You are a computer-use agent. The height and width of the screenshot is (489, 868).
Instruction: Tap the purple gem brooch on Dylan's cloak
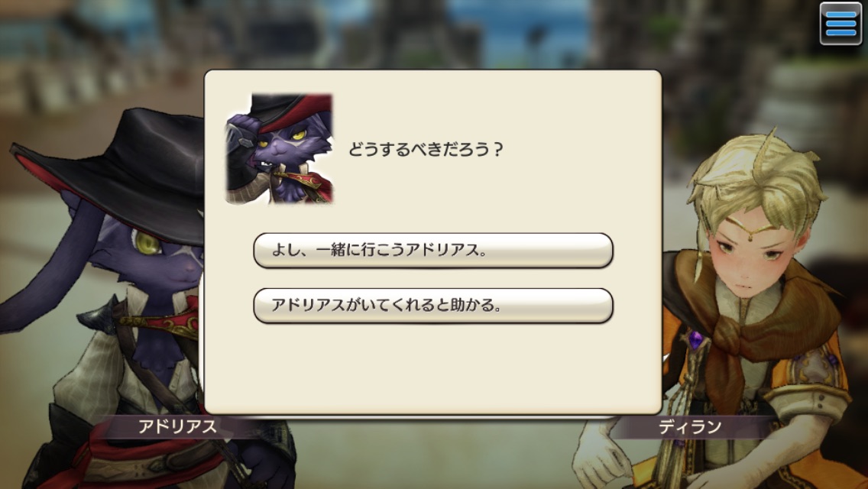click(696, 339)
